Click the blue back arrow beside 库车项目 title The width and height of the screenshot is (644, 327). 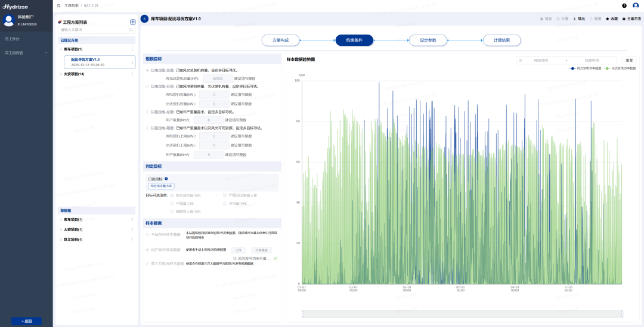click(x=144, y=19)
